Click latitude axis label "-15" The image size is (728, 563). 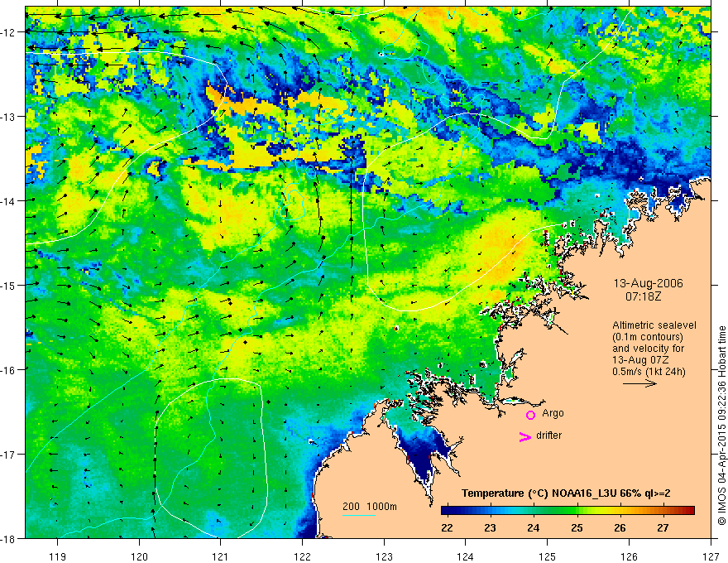coord(8,285)
